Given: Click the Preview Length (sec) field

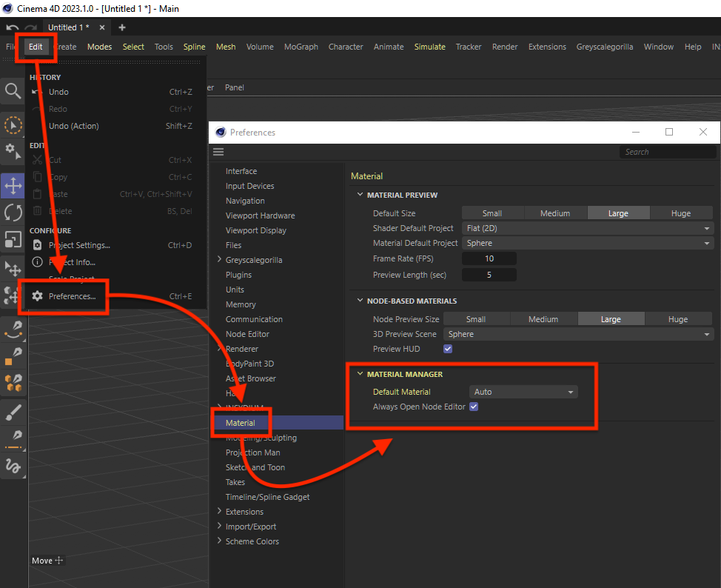Looking at the screenshot, I should click(x=489, y=275).
